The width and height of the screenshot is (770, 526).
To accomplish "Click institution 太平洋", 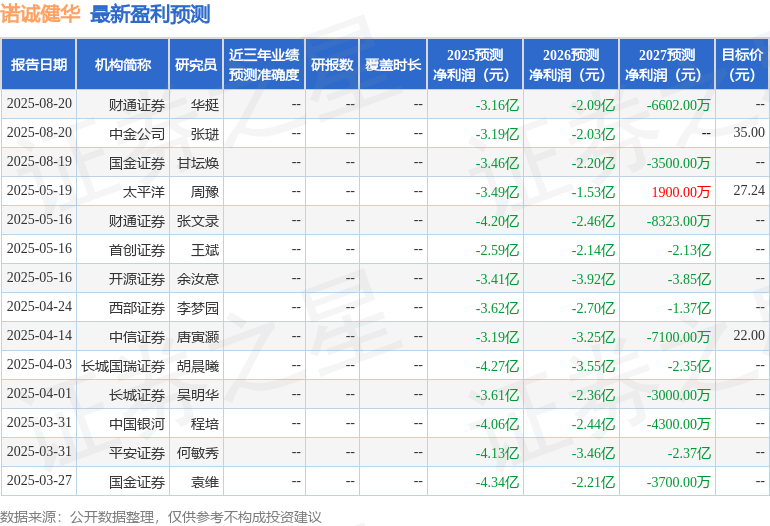I will tap(144, 192).
